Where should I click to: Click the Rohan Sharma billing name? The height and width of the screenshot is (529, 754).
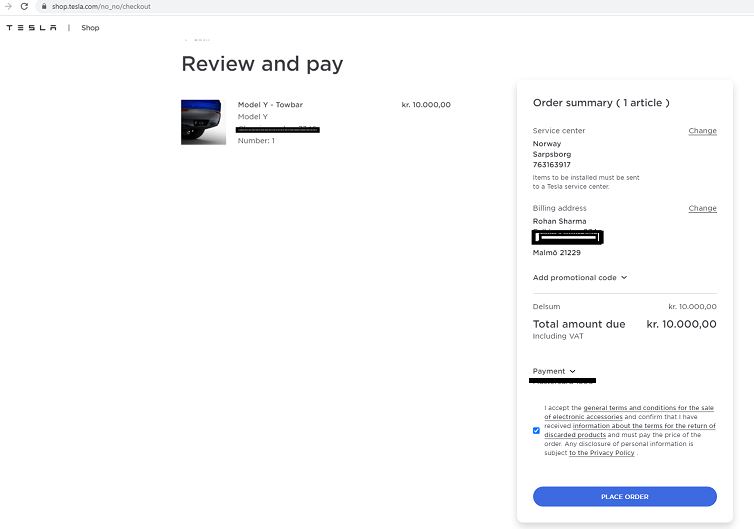click(559, 221)
